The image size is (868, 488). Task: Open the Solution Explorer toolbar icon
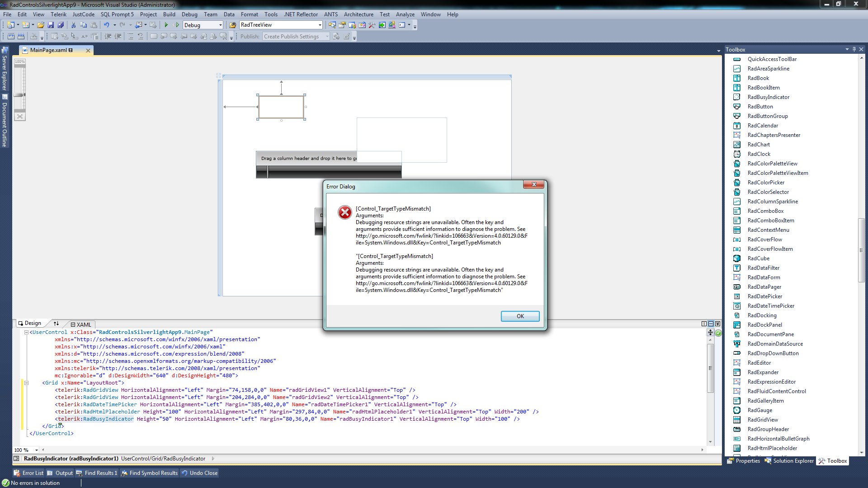pos(332,25)
